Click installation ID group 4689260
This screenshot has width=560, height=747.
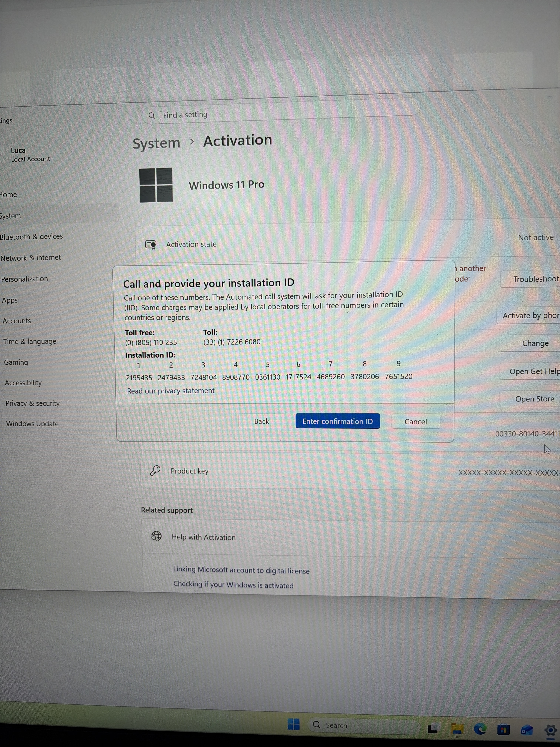click(x=331, y=376)
